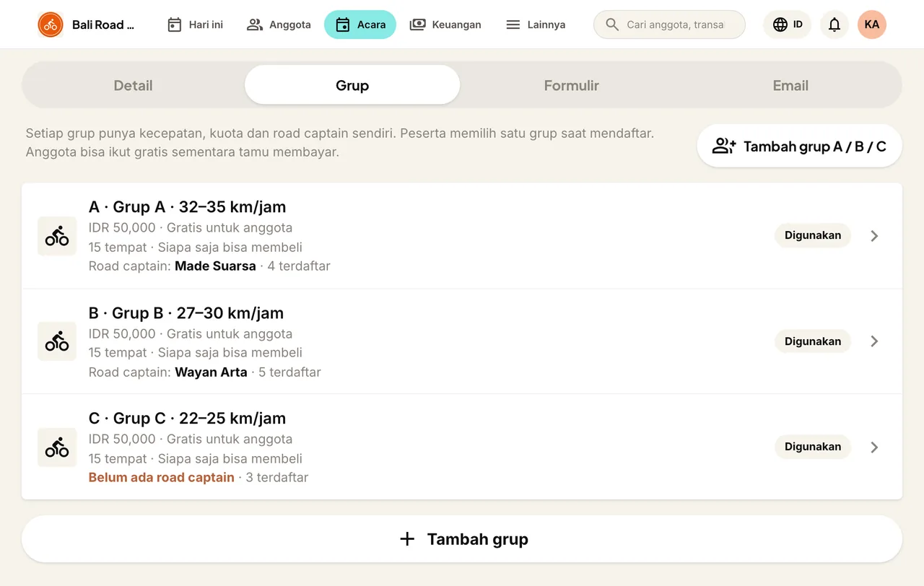Click the Tambah grup A / B / C button
The height and width of the screenshot is (586, 924).
click(800, 146)
